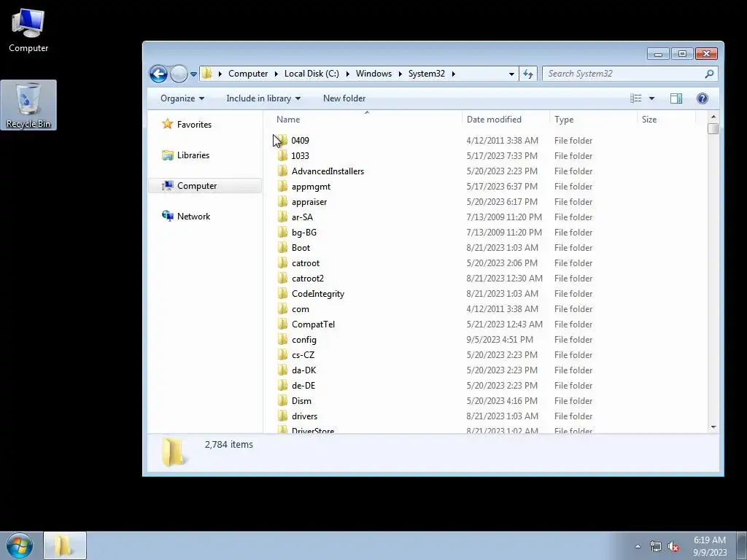Click the scrollbar down arrow
The image size is (747, 560).
713,427
